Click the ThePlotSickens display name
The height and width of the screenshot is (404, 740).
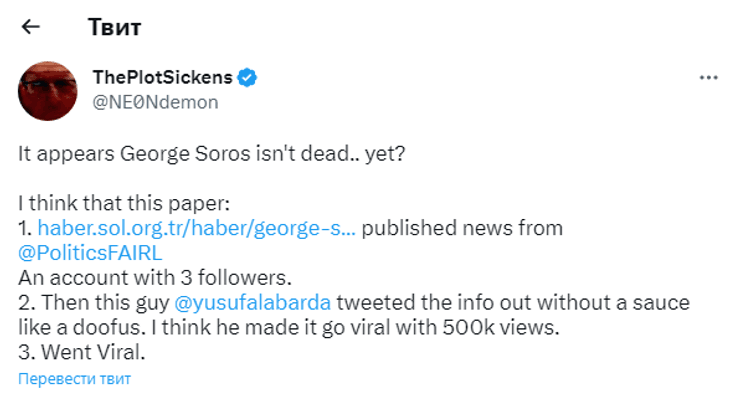coord(162,78)
